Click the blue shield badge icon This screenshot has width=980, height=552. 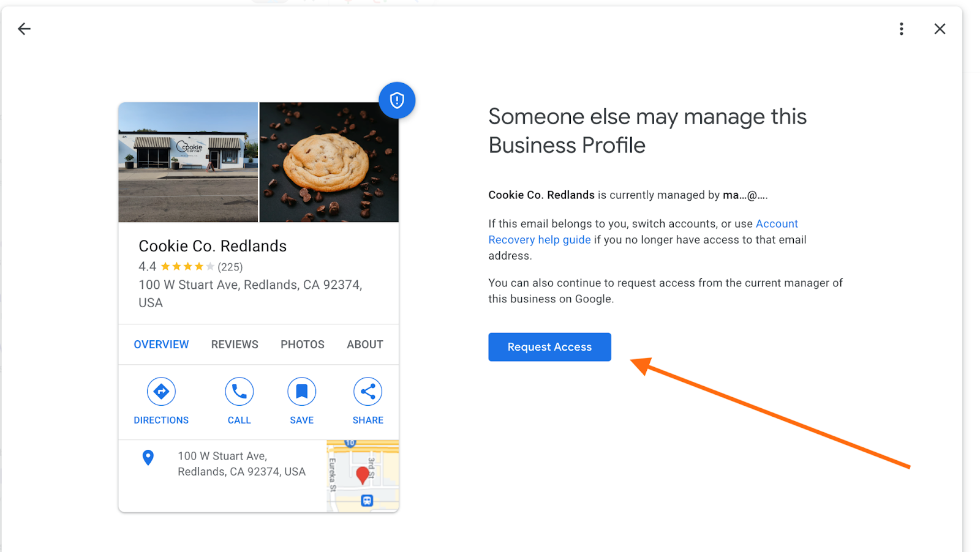tap(397, 100)
